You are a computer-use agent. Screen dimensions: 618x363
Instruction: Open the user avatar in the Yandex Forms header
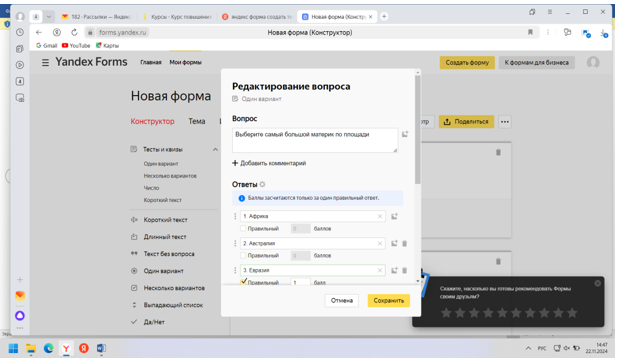click(x=593, y=62)
